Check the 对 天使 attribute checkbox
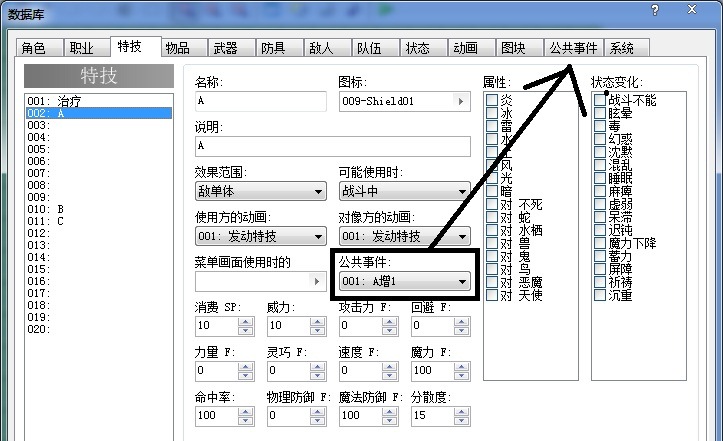The height and width of the screenshot is (441, 723). [492, 295]
